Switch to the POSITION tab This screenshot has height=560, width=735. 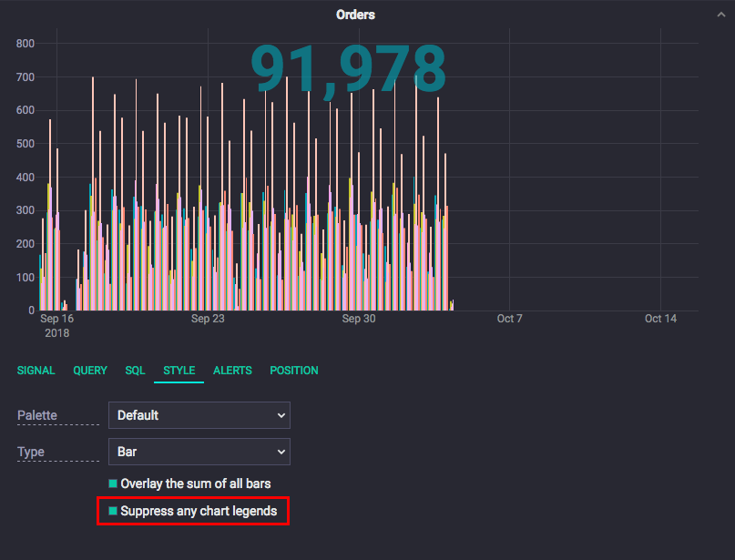coord(293,371)
